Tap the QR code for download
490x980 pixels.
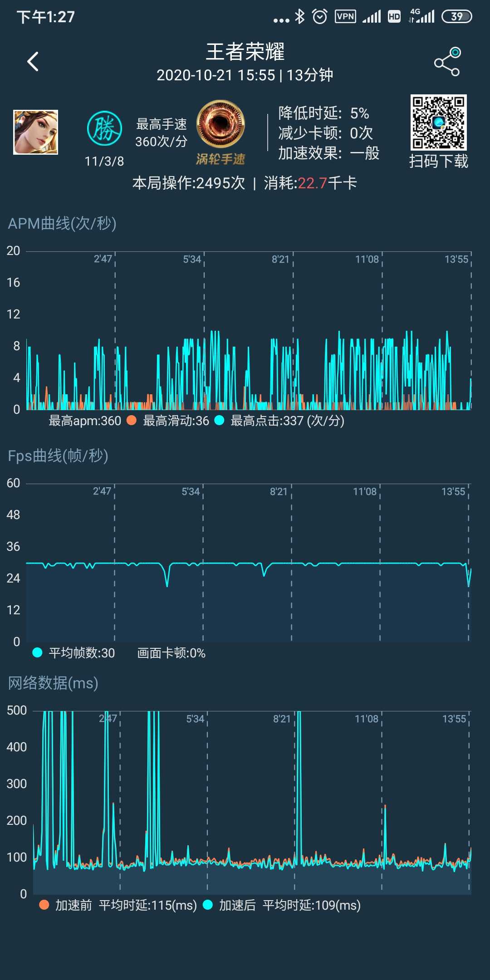[438, 122]
